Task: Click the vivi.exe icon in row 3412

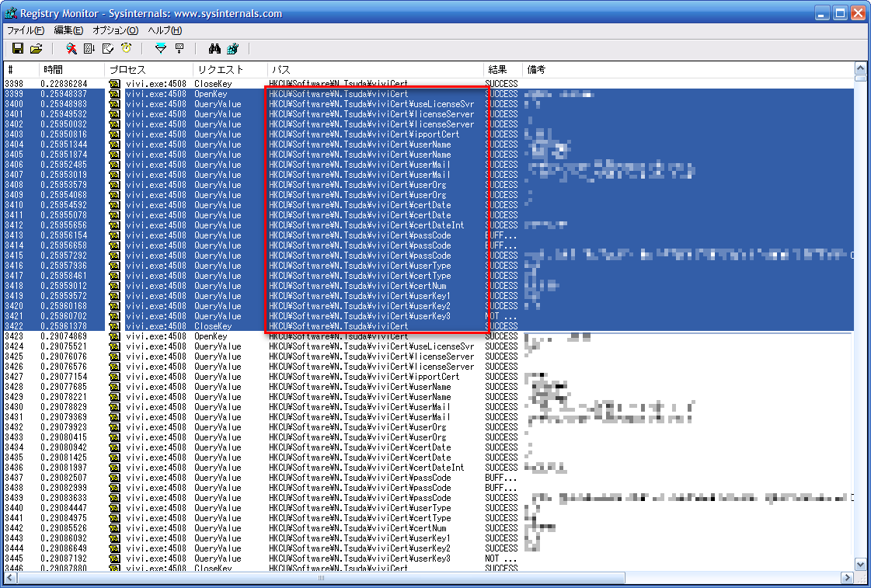Action: pyautogui.click(x=115, y=225)
